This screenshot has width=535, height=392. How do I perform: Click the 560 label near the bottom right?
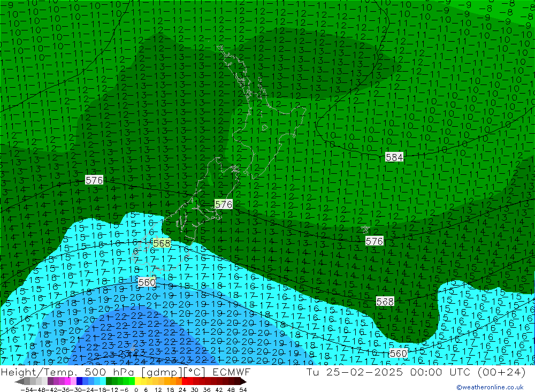pos(398,353)
